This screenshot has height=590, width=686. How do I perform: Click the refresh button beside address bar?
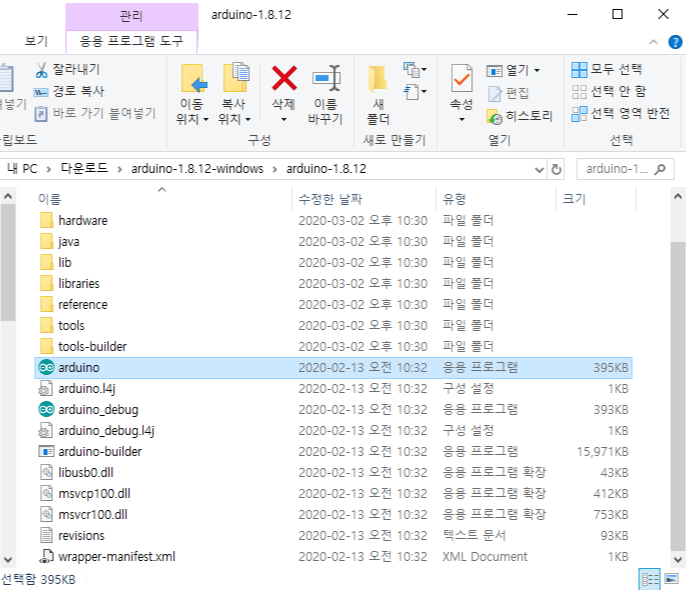click(556, 169)
